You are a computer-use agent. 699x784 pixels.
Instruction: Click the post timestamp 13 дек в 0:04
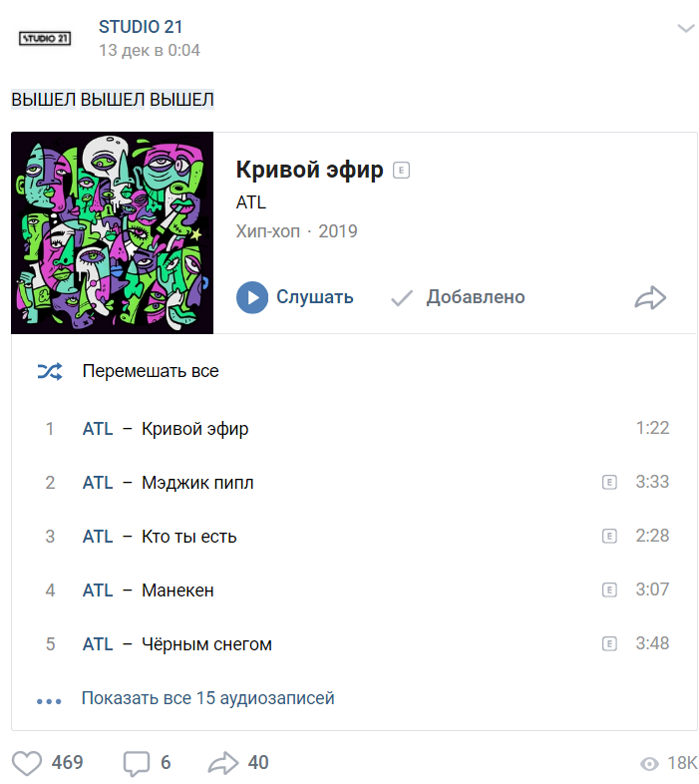[149, 51]
